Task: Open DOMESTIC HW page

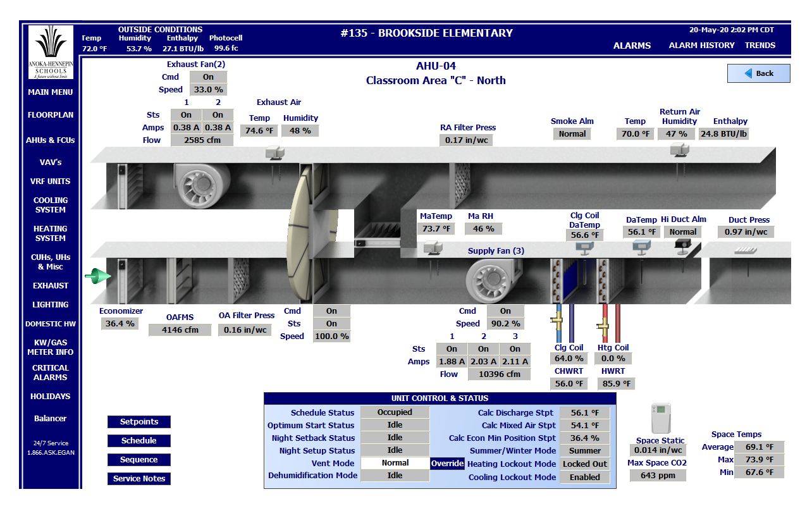Action: tap(51, 324)
